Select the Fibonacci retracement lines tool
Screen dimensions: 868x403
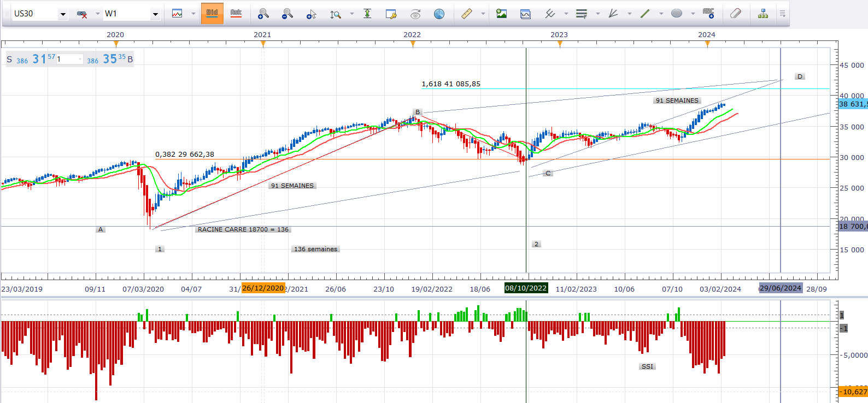582,14
